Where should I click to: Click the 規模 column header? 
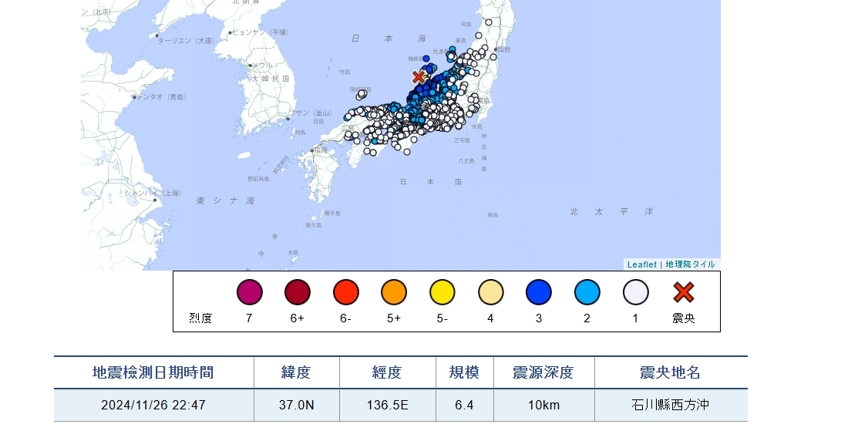pos(464,372)
